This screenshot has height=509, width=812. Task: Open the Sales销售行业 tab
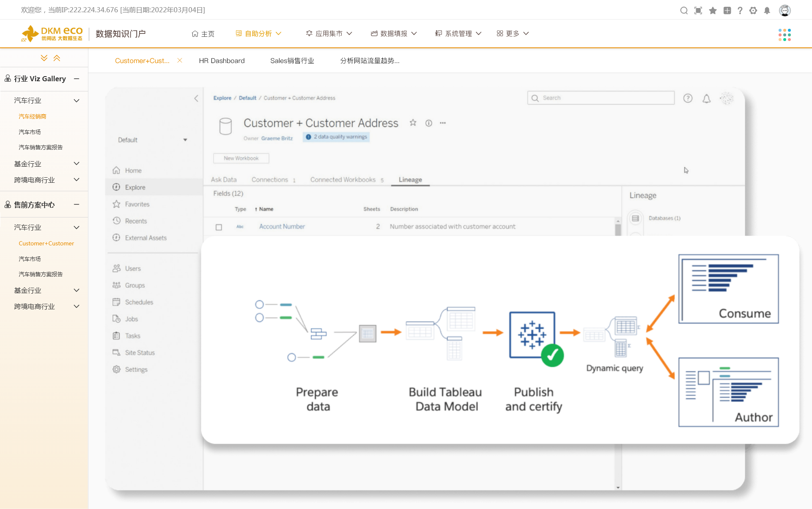coord(292,61)
